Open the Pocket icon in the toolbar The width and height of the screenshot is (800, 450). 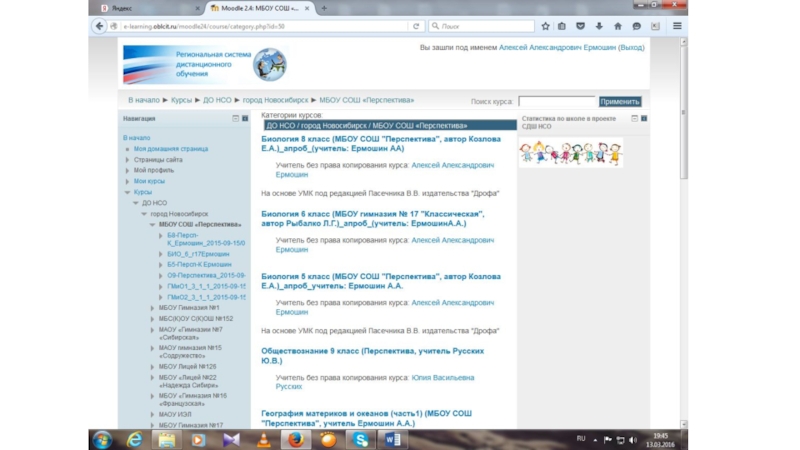click(580, 26)
